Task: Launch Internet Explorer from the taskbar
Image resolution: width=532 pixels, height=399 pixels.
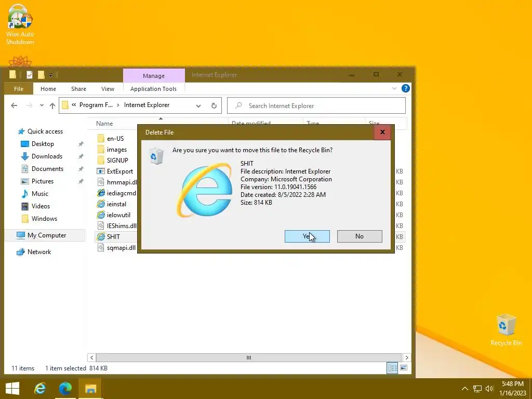Action: [x=39, y=389]
